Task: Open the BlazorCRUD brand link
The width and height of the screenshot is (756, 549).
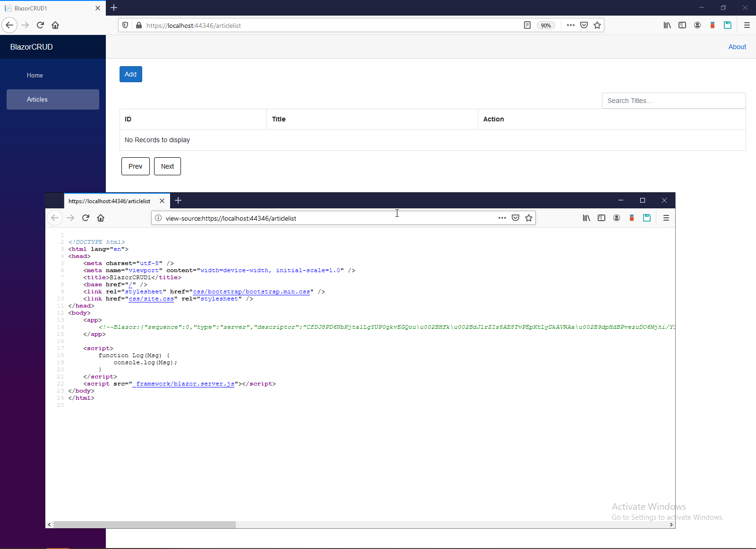Action: [32, 47]
